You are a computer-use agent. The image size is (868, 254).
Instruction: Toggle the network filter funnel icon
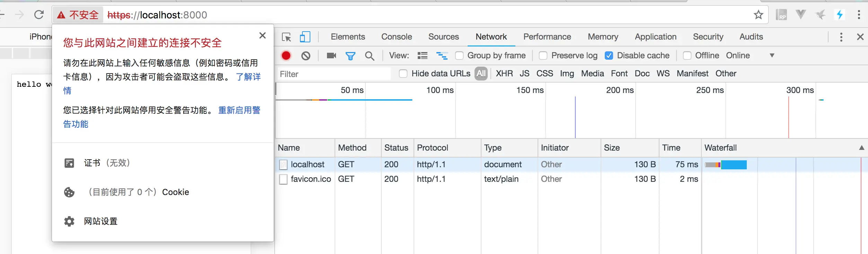click(x=350, y=56)
